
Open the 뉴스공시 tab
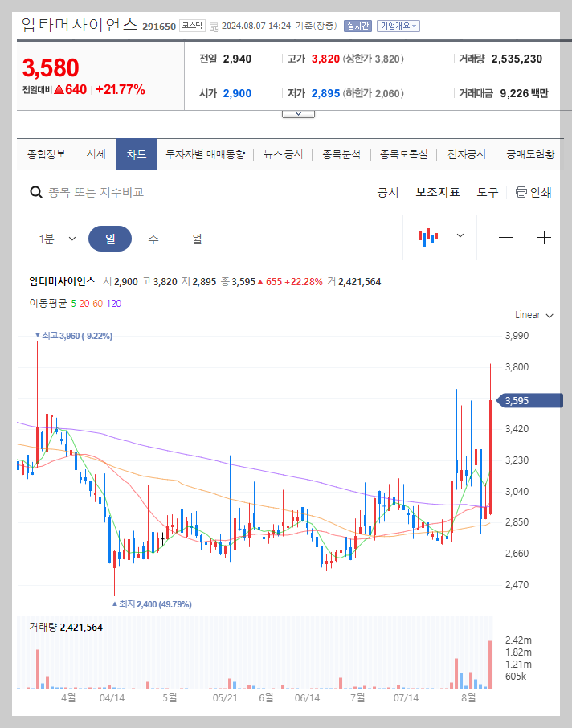click(283, 154)
